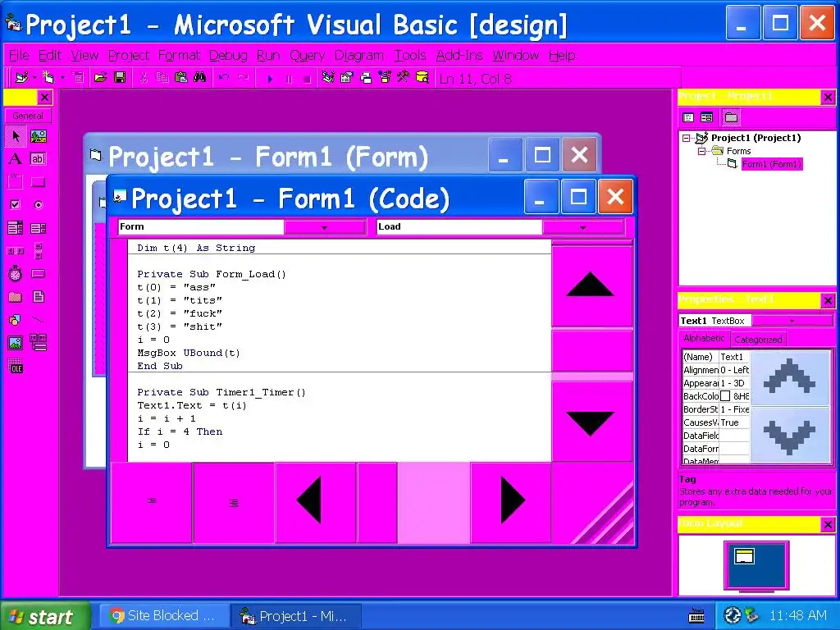The width and height of the screenshot is (840, 630).
Task: Pick the Line control in the toolbox
Action: point(38,320)
